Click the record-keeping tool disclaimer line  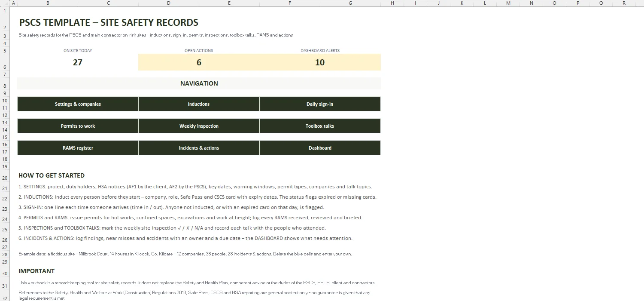(x=197, y=283)
